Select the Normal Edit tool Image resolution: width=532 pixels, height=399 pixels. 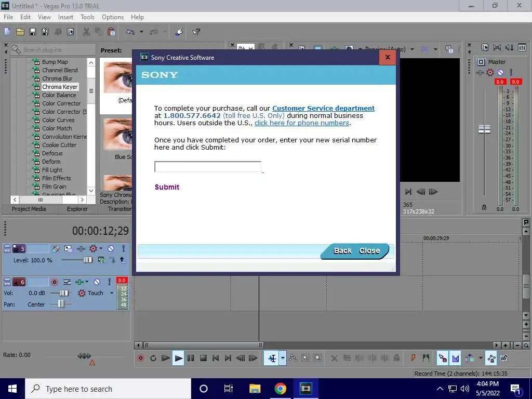click(x=272, y=358)
